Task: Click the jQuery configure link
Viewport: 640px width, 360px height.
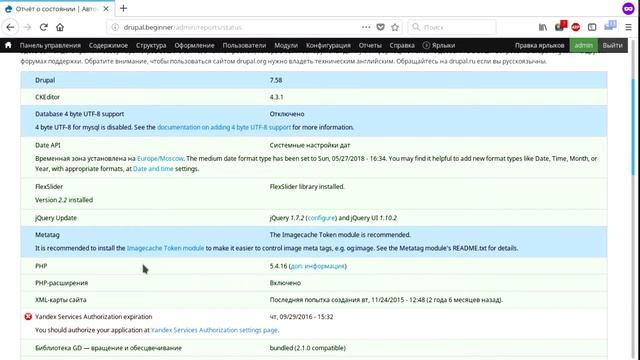Action: 321,218
